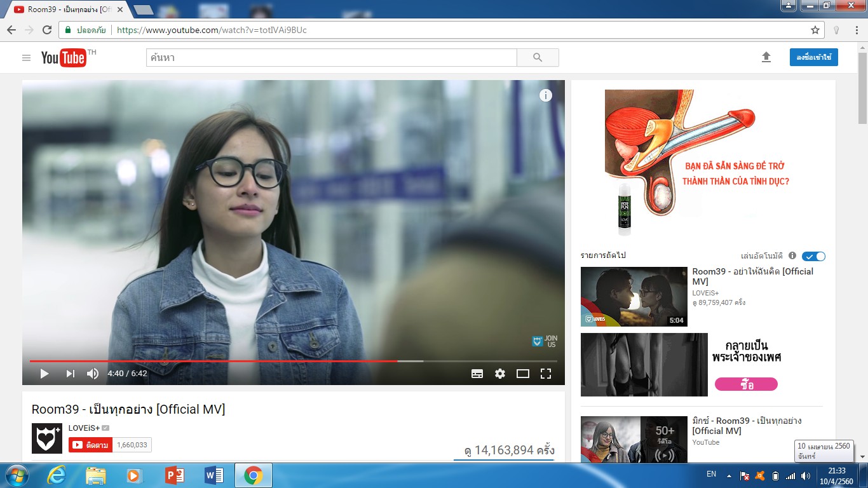Open the 50+ videos mix thumbnail
This screenshot has height=488, width=868.
634,439
